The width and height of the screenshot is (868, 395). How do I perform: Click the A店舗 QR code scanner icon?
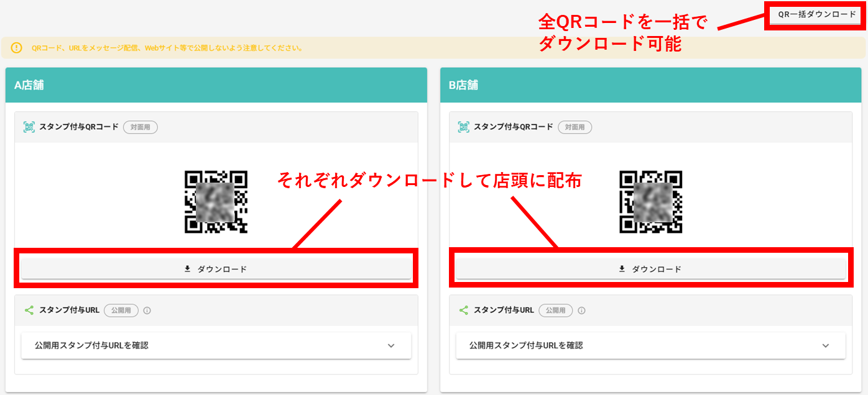pos(29,127)
